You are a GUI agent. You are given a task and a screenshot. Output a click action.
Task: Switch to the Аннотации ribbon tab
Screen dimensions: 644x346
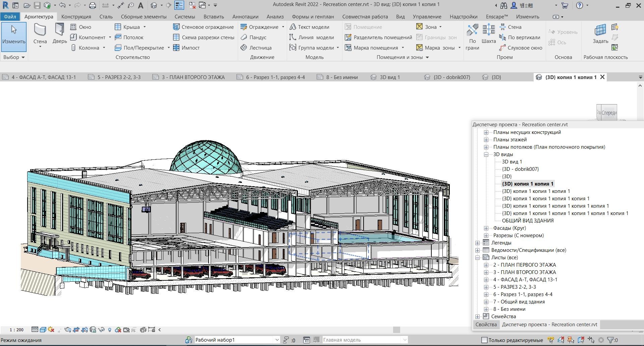tap(245, 16)
